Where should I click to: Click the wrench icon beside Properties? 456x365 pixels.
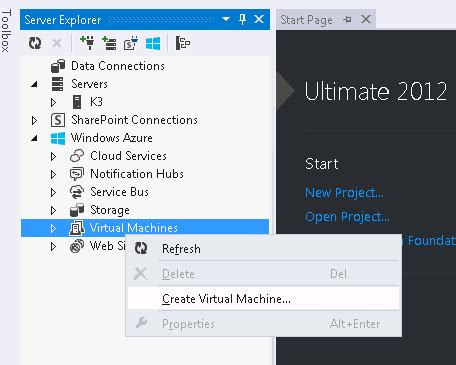pyautogui.click(x=141, y=323)
